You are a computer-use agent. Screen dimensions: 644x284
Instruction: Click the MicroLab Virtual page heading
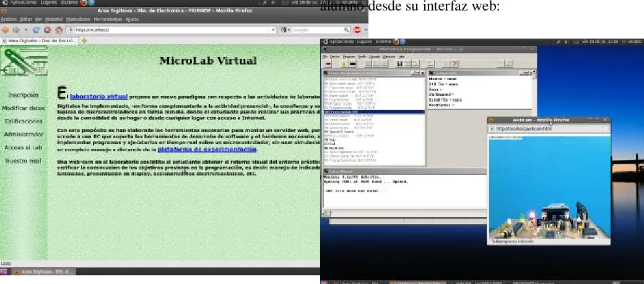tap(208, 61)
